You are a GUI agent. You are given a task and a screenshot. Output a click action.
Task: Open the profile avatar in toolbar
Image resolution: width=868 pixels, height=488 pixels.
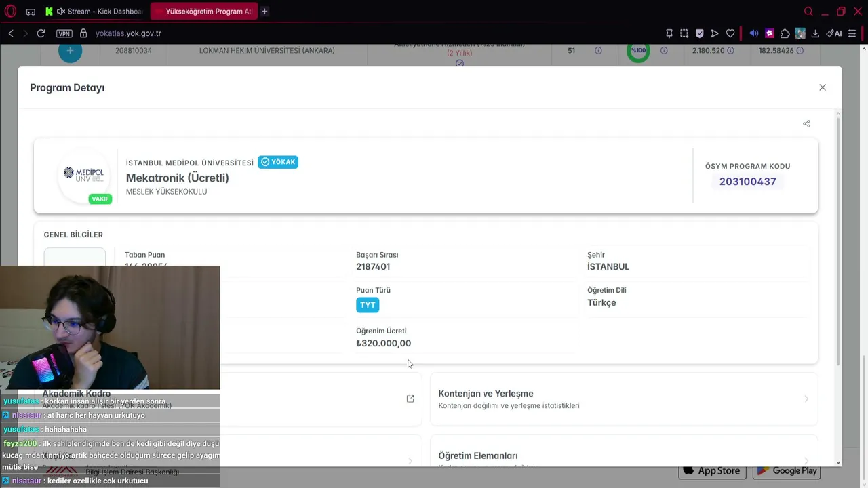(800, 33)
